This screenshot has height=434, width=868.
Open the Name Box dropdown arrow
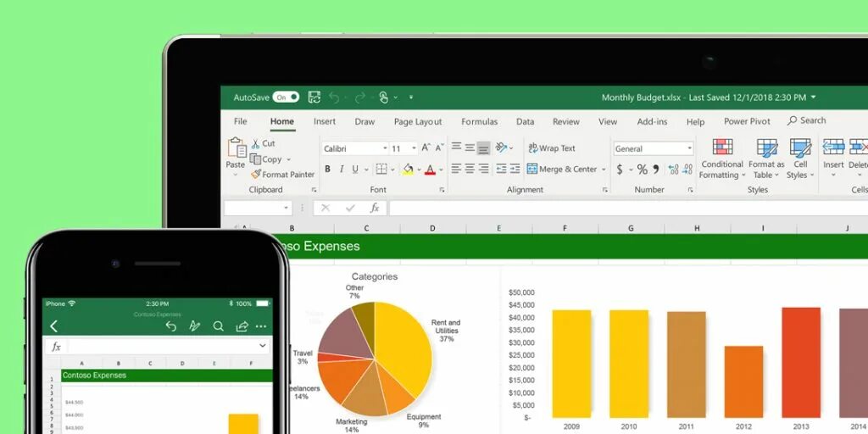(287, 209)
